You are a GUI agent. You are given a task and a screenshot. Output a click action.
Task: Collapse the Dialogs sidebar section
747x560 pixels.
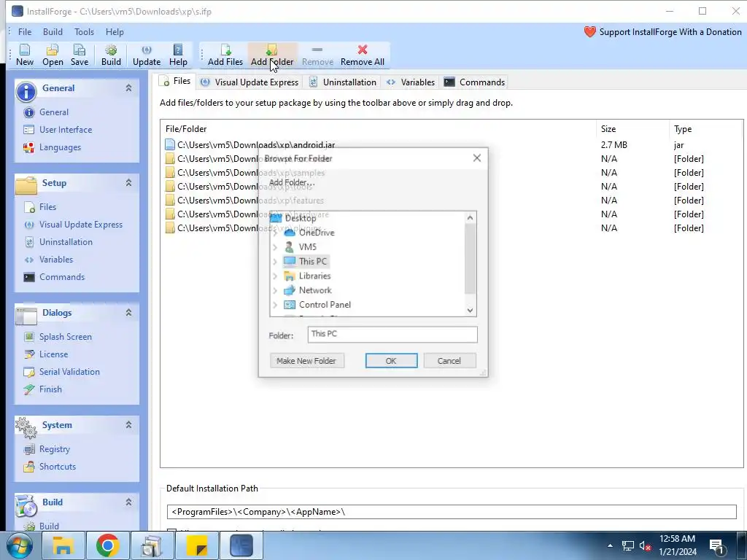tap(128, 312)
